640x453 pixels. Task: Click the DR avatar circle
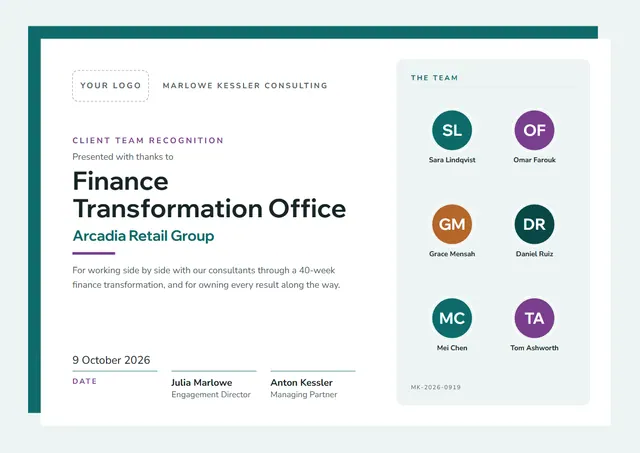click(534, 224)
